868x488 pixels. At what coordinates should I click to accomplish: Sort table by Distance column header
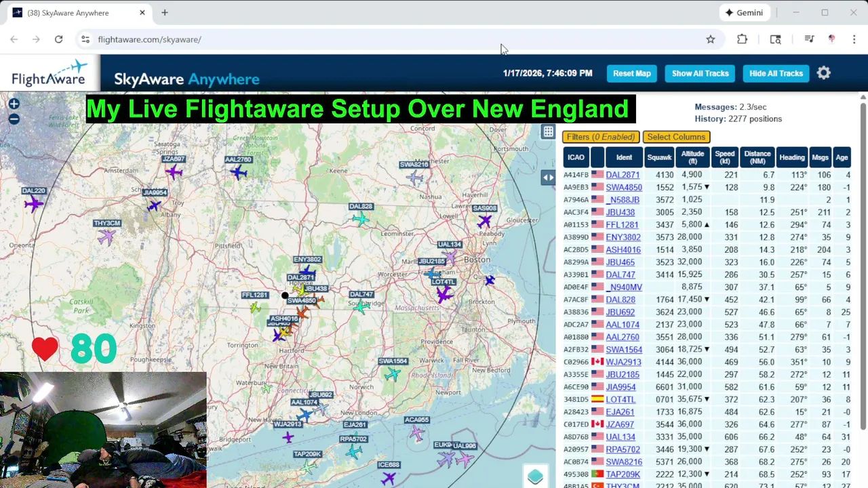point(757,157)
